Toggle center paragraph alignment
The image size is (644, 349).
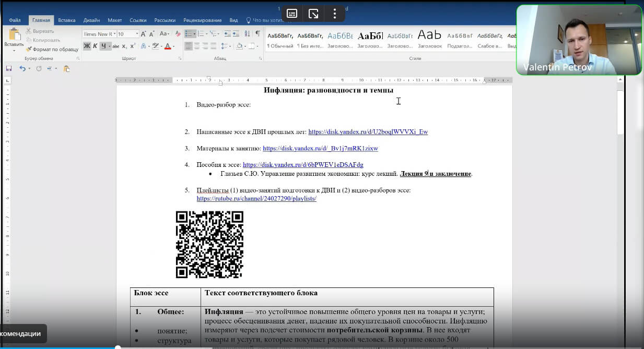(x=197, y=46)
